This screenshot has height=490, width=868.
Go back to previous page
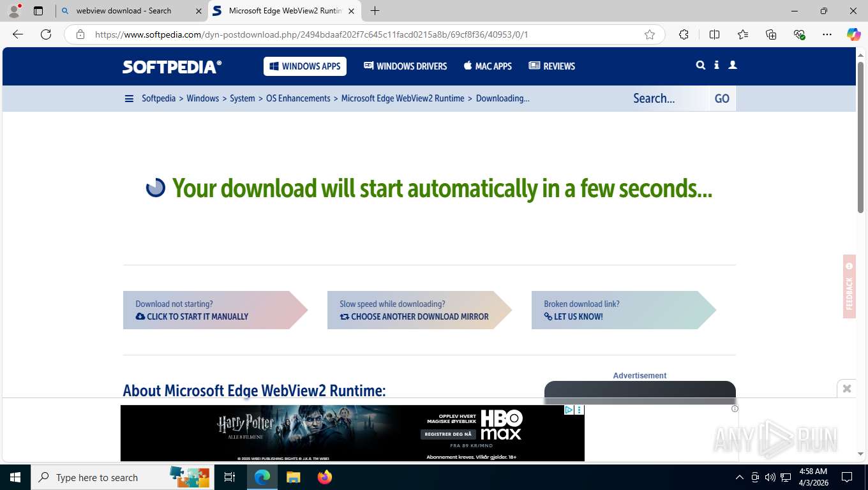point(18,34)
